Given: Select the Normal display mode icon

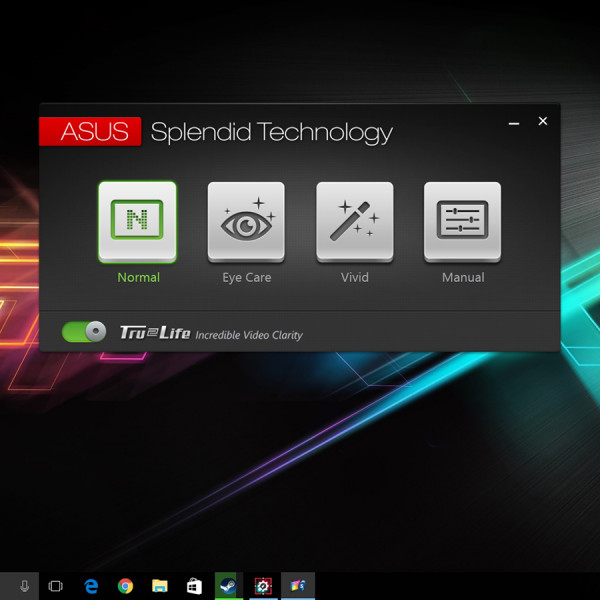Looking at the screenshot, I should pos(137,221).
